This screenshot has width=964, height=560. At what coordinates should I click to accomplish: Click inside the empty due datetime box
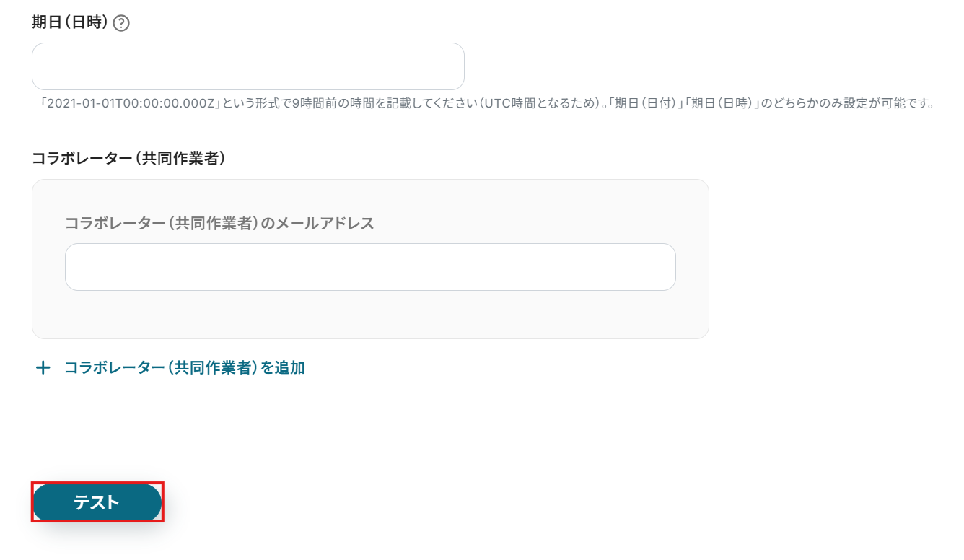point(247,66)
